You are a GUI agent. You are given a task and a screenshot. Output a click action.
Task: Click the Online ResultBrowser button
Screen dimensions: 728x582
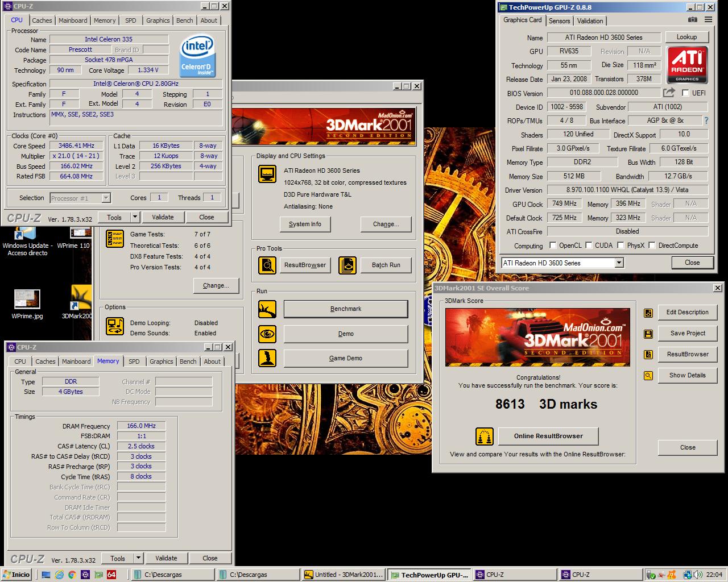point(548,436)
